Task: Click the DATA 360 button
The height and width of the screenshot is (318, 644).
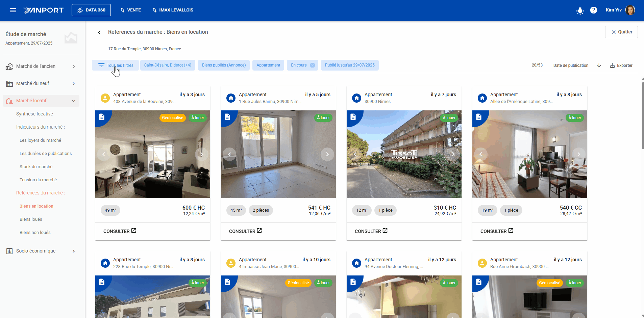Action: [91, 10]
